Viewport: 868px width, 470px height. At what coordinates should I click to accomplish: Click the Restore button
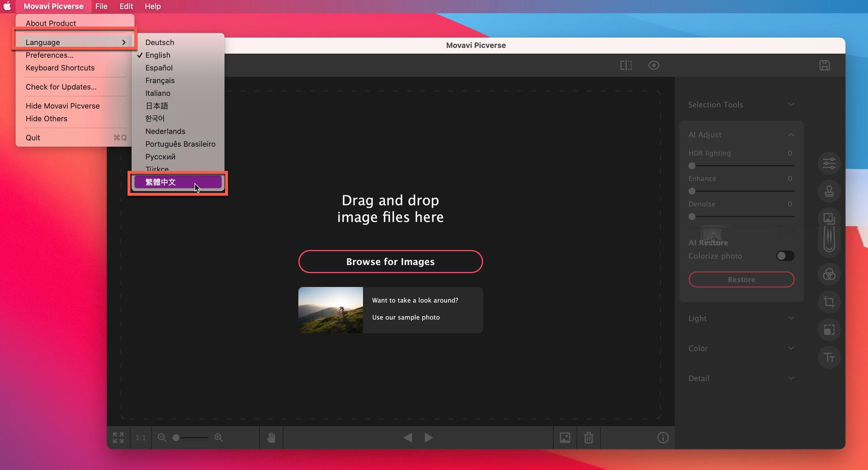coord(741,280)
